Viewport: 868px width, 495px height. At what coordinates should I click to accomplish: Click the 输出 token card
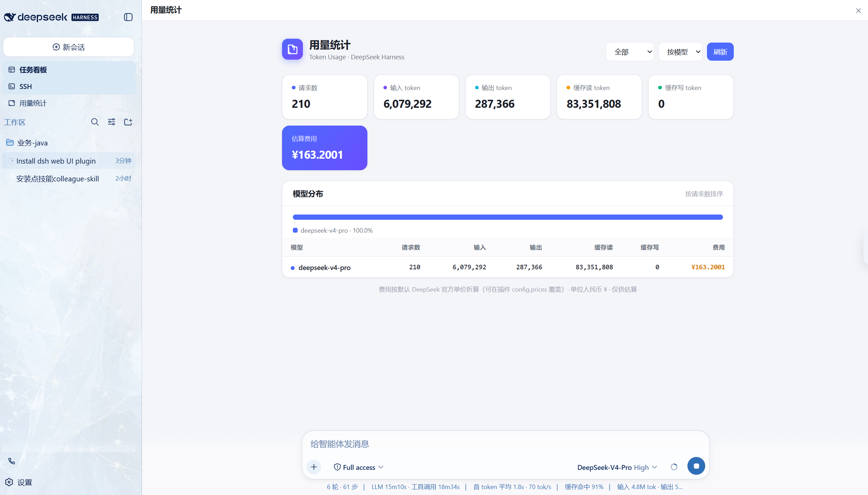point(508,97)
